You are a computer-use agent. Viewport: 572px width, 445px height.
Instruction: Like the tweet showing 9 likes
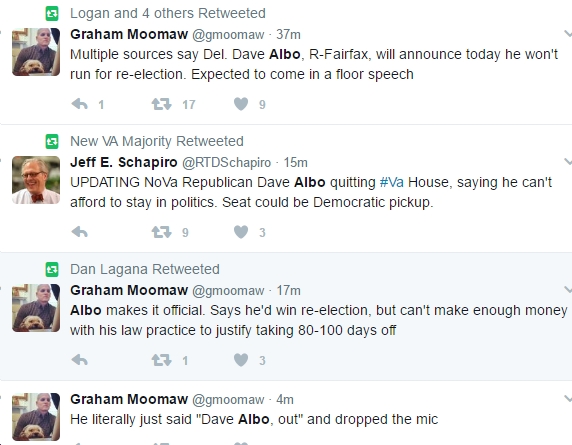click(x=241, y=104)
